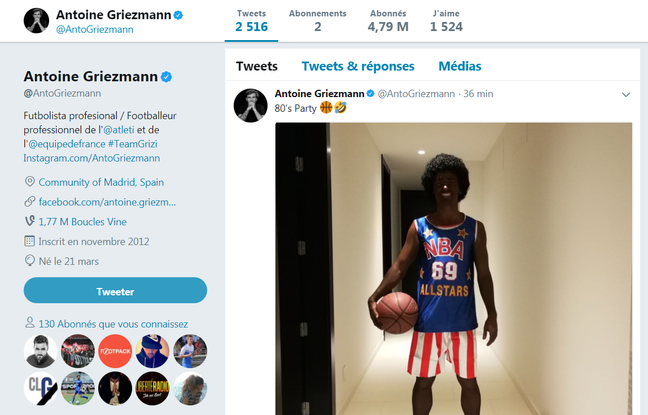
Task: Click the followers-you-know person icon
Action: pyautogui.click(x=29, y=324)
